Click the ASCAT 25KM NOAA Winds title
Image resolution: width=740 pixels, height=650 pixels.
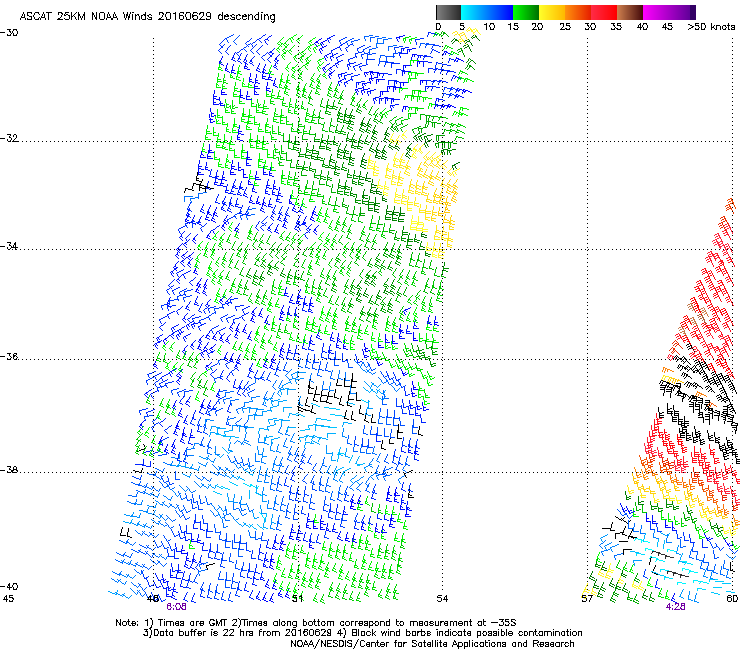click(x=147, y=16)
